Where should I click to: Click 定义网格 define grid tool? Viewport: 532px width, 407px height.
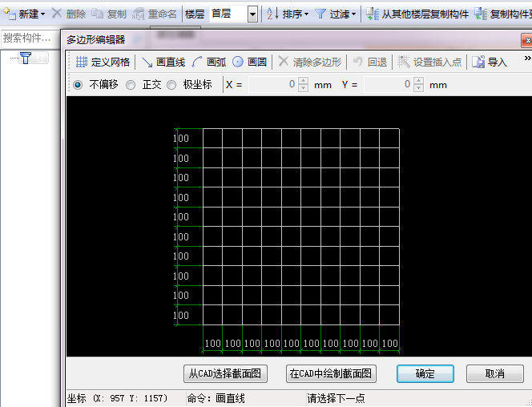point(103,62)
